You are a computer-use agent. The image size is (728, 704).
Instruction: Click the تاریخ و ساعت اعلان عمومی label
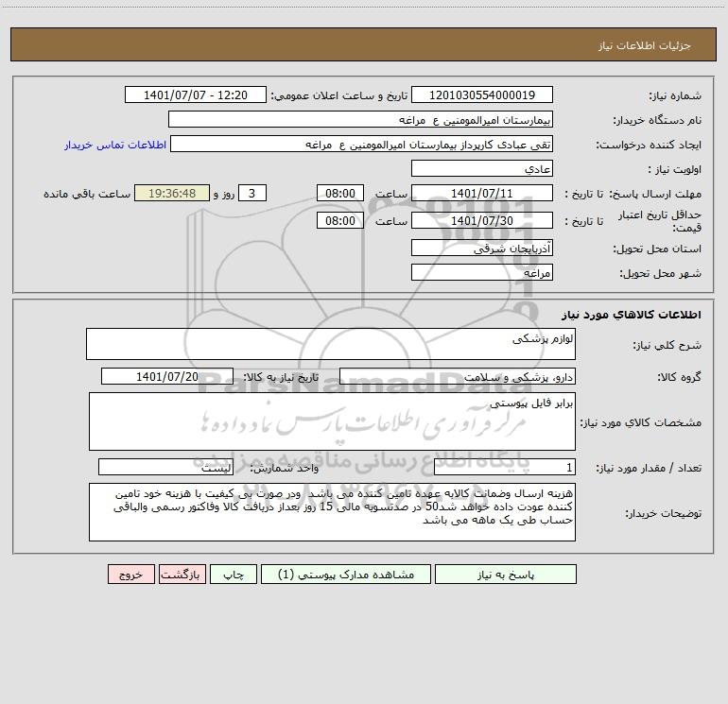pyautogui.click(x=339, y=95)
